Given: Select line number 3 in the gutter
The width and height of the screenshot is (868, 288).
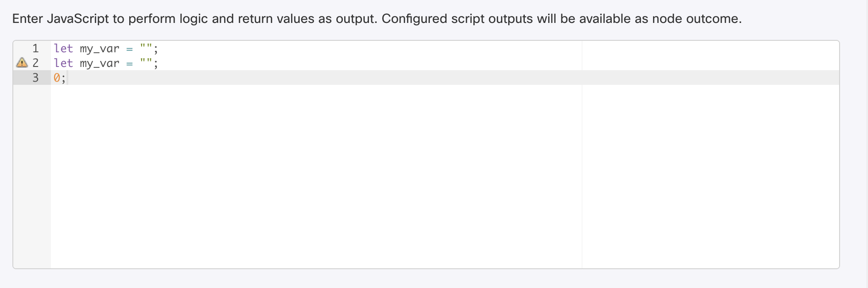Looking at the screenshot, I should pyautogui.click(x=35, y=78).
